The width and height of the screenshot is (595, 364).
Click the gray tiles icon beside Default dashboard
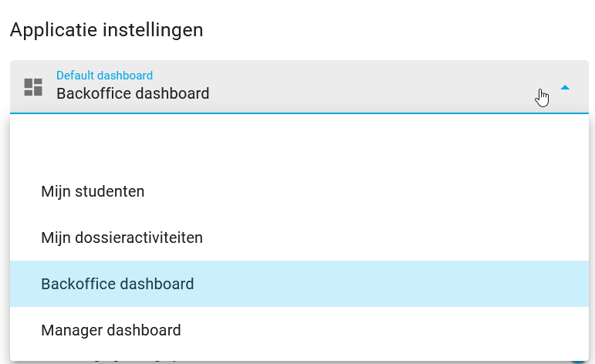(33, 87)
